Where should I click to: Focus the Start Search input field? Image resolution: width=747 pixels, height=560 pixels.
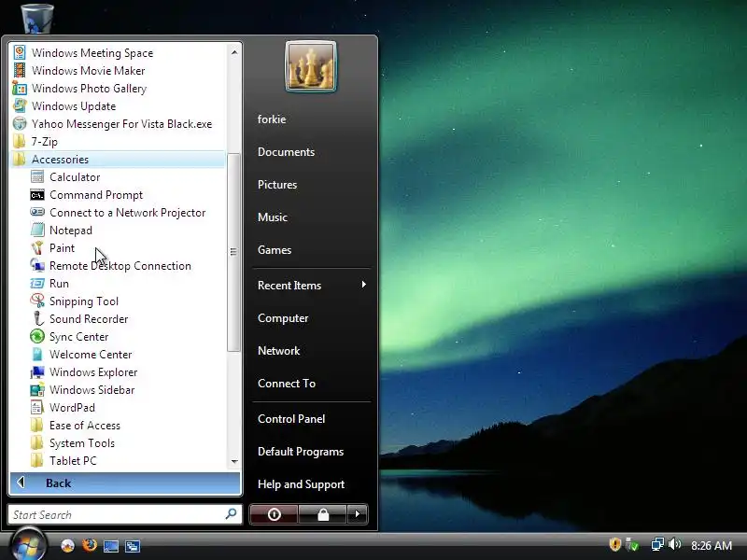tap(125, 514)
